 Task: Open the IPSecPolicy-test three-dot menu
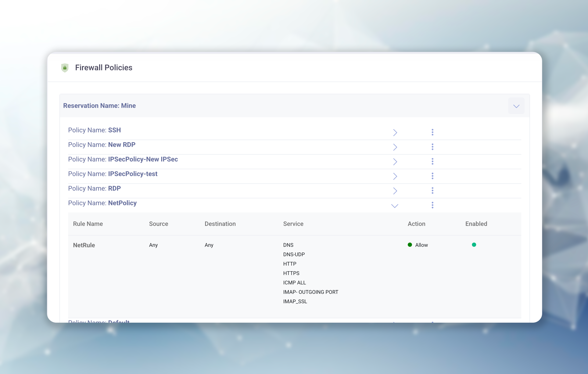(432, 176)
